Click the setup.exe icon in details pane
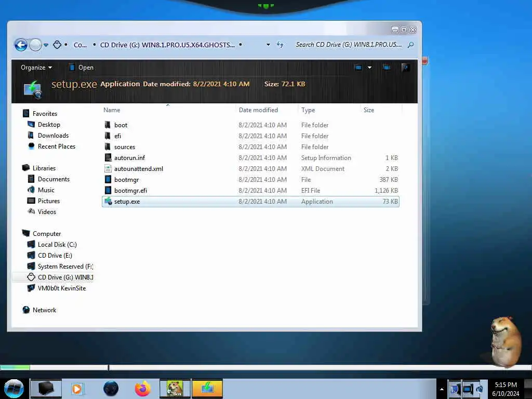This screenshot has height=399, width=532. [33, 89]
